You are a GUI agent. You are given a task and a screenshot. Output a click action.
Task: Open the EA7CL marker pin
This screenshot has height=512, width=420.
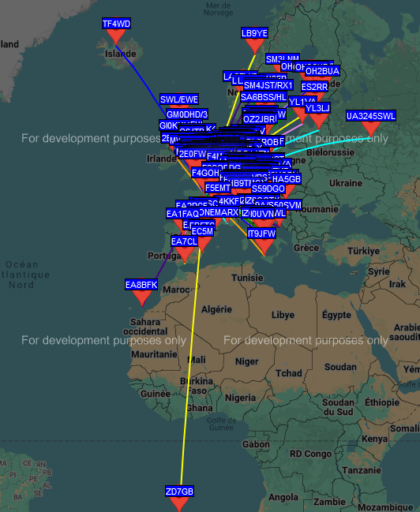coord(185,255)
